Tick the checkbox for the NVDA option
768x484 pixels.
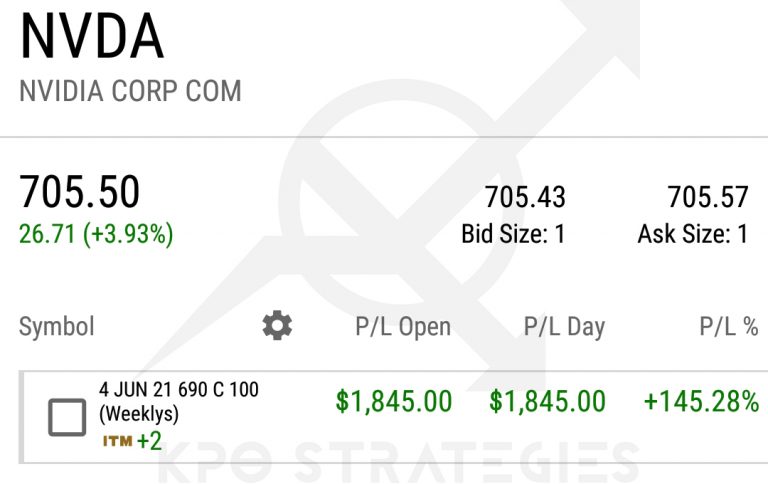tap(67, 417)
